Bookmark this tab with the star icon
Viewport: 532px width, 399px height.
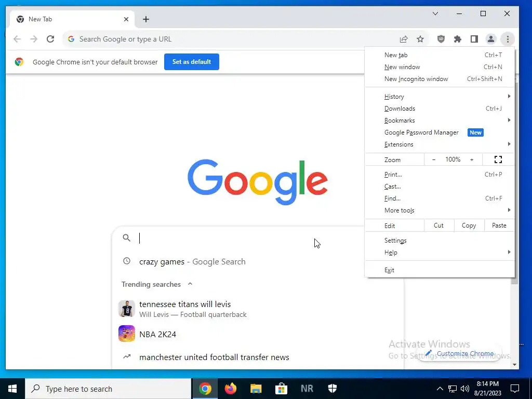[420, 39]
